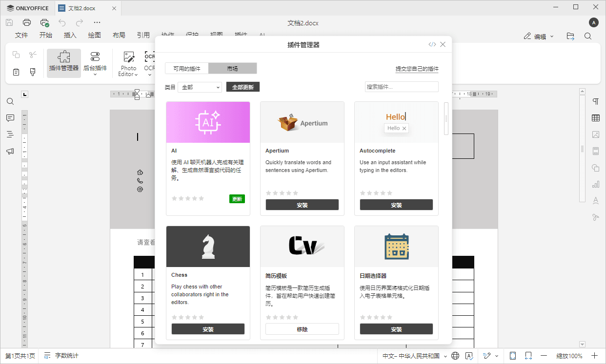Install the Apertium translation plugin
Screen dimensions: 606x364
[302, 204]
